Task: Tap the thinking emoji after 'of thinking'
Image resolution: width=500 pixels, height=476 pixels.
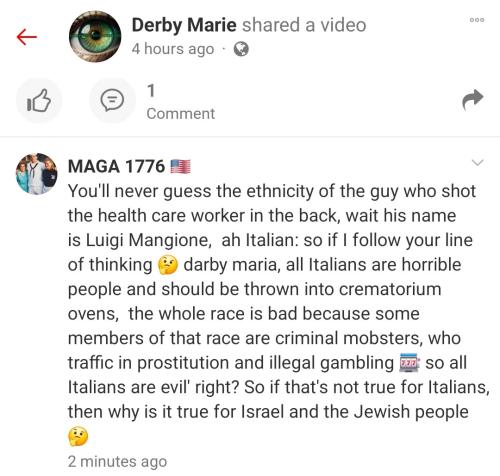Action: 168,265
